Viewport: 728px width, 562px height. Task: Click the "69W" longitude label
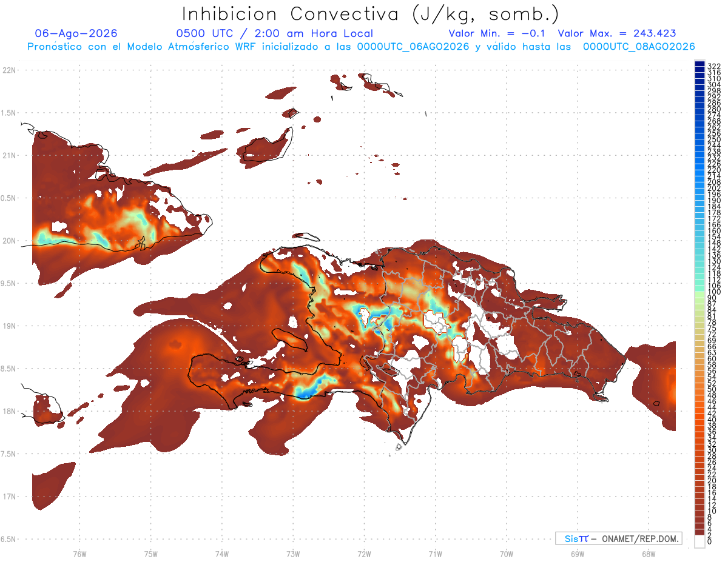tap(577, 554)
